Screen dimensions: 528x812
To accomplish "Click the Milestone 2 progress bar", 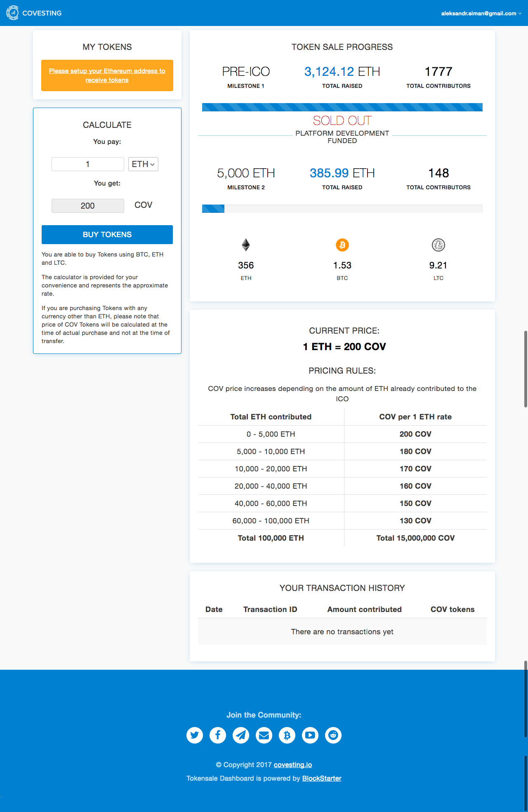I will [x=342, y=209].
